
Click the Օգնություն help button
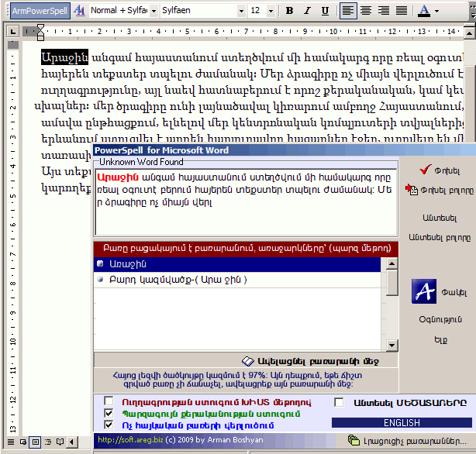[440, 319]
